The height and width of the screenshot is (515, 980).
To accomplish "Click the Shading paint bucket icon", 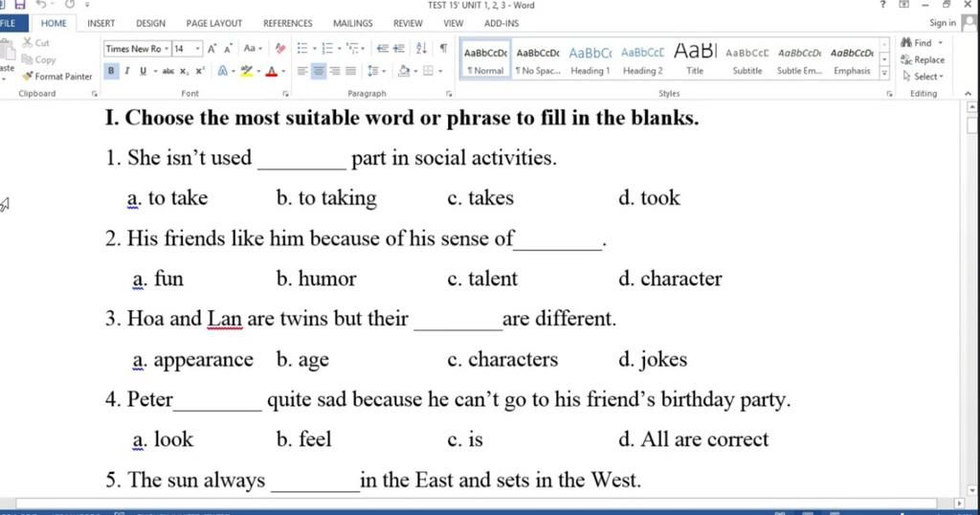I will 404,71.
